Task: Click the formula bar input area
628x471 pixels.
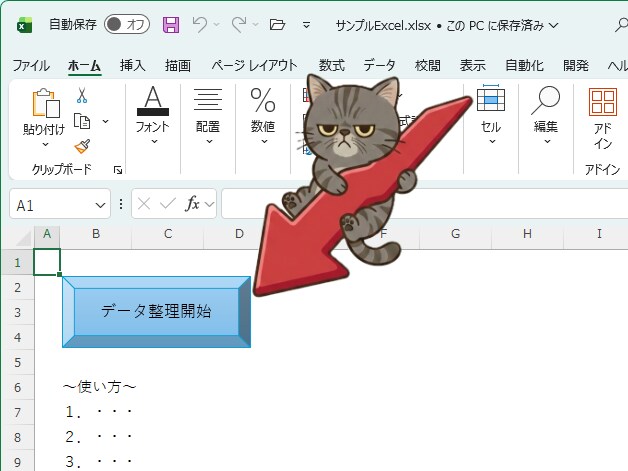Action: click(425, 204)
